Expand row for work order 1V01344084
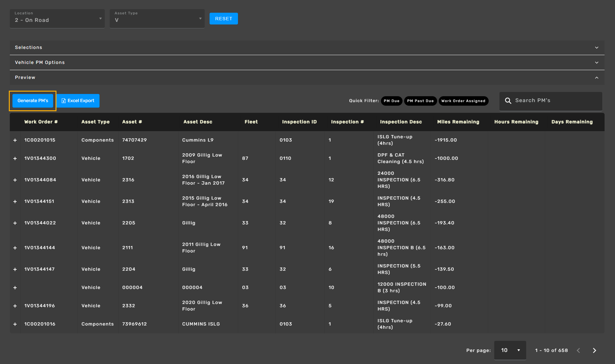The height and width of the screenshot is (364, 615). (x=15, y=180)
